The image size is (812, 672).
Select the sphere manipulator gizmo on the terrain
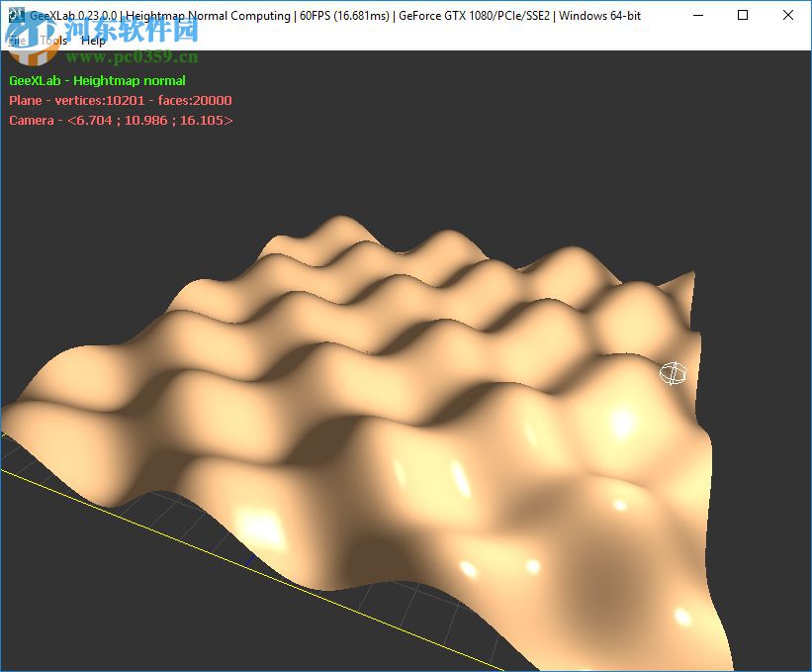pyautogui.click(x=674, y=373)
